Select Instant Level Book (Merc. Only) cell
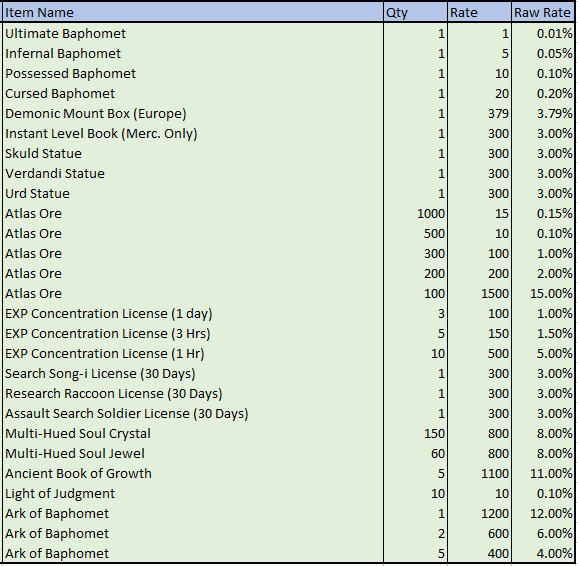Viewport: 578px width, 566px height. (x=193, y=133)
